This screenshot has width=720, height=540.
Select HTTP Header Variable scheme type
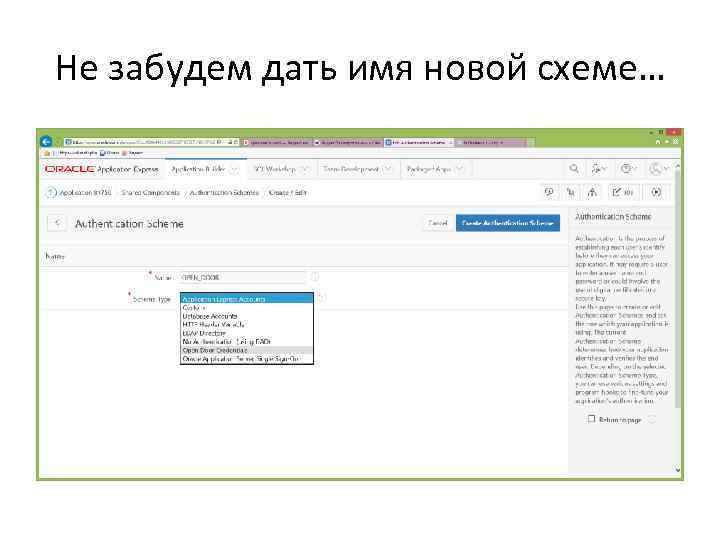[x=247, y=324]
